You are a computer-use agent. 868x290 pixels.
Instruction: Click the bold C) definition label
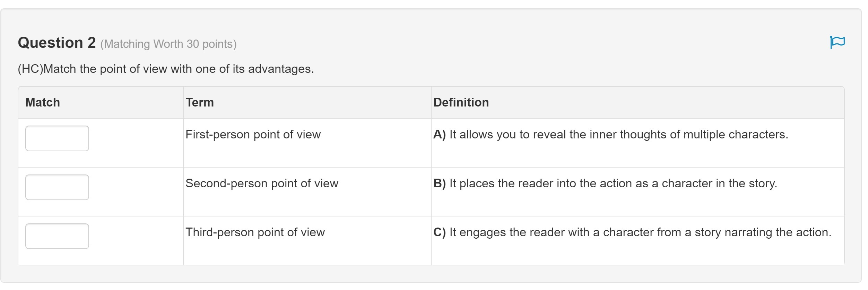coord(439,232)
